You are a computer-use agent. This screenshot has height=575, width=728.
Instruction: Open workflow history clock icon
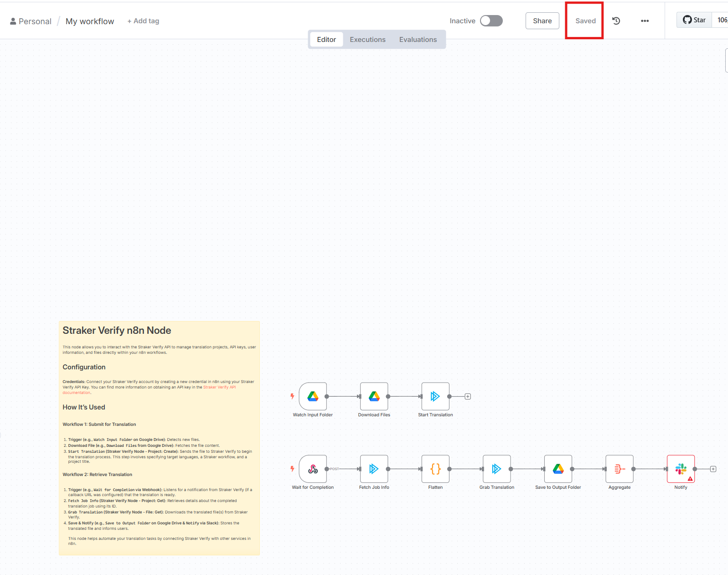point(616,21)
